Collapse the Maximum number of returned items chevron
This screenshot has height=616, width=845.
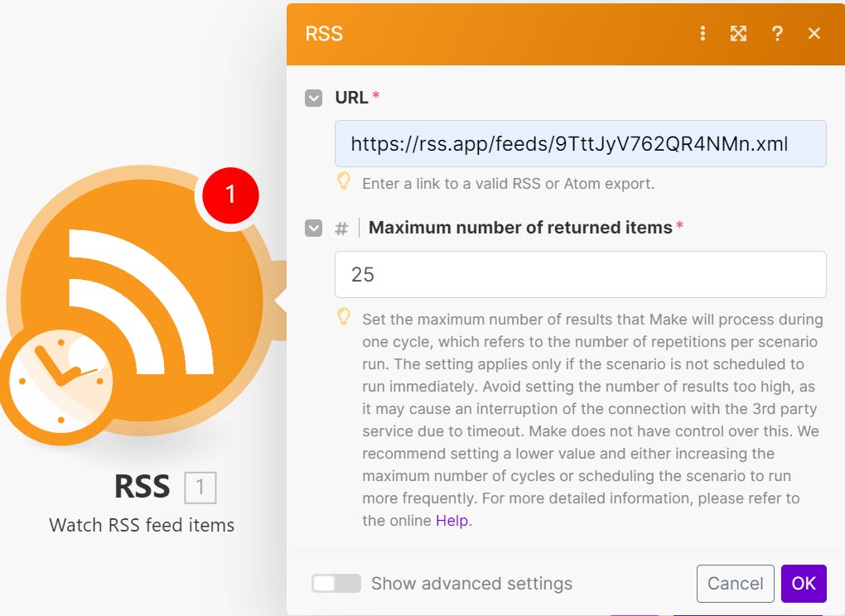click(x=314, y=229)
